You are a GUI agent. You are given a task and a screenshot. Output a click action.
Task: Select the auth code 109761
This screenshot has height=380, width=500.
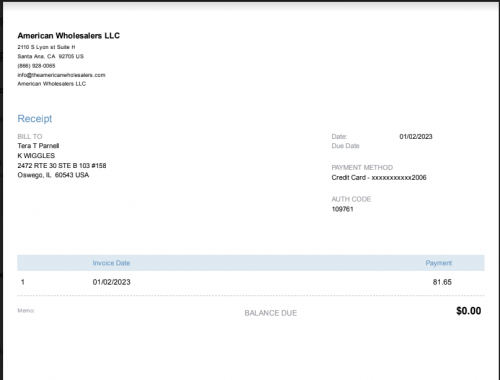point(342,209)
